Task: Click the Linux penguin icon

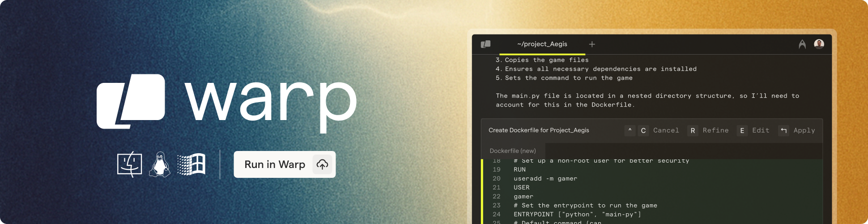Action: 160,164
